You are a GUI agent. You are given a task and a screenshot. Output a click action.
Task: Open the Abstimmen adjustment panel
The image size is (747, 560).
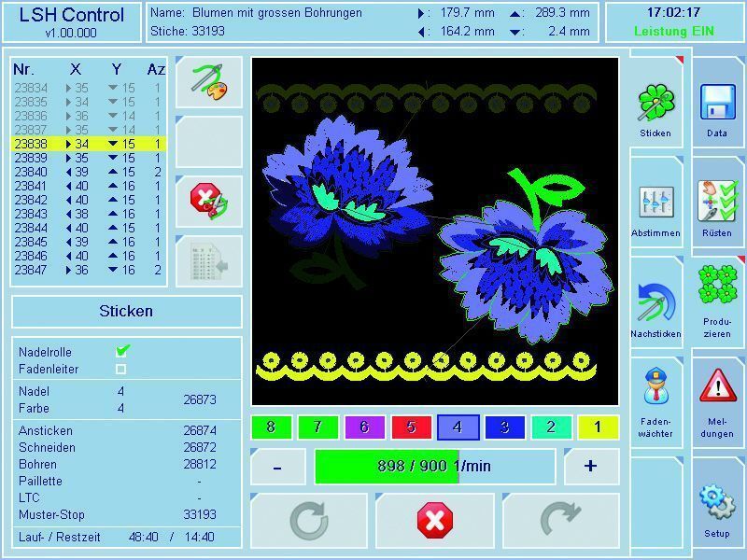point(657,201)
